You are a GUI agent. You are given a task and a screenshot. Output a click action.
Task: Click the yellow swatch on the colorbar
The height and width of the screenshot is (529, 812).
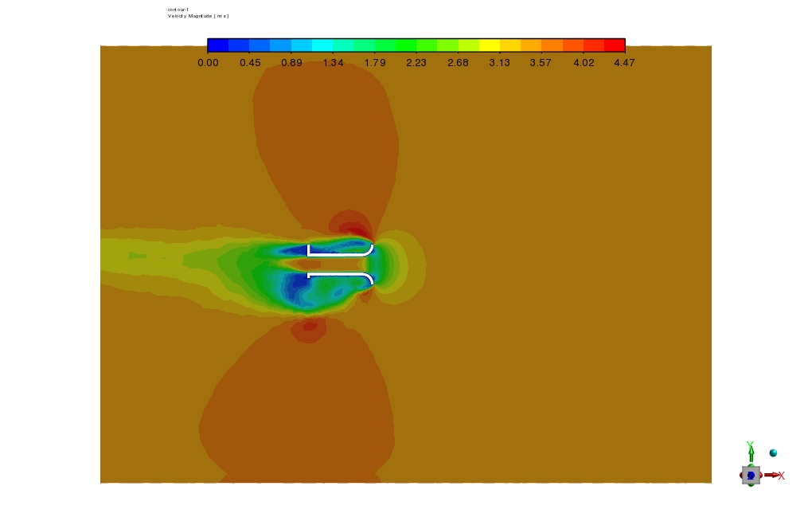click(x=490, y=45)
